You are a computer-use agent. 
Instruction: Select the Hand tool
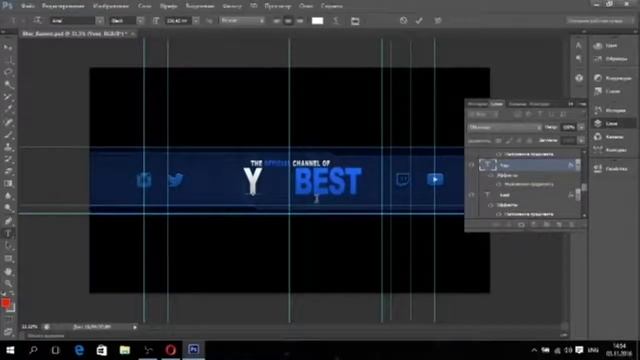pos(8,271)
